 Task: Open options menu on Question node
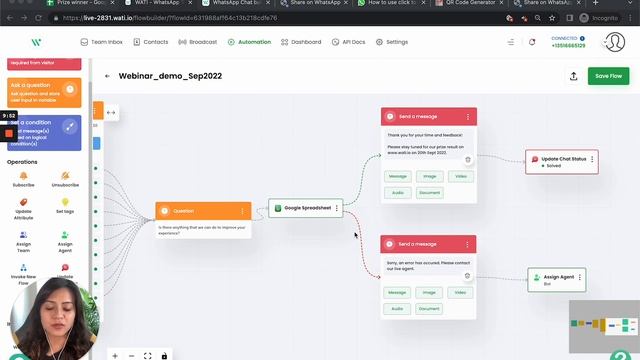coord(242,211)
